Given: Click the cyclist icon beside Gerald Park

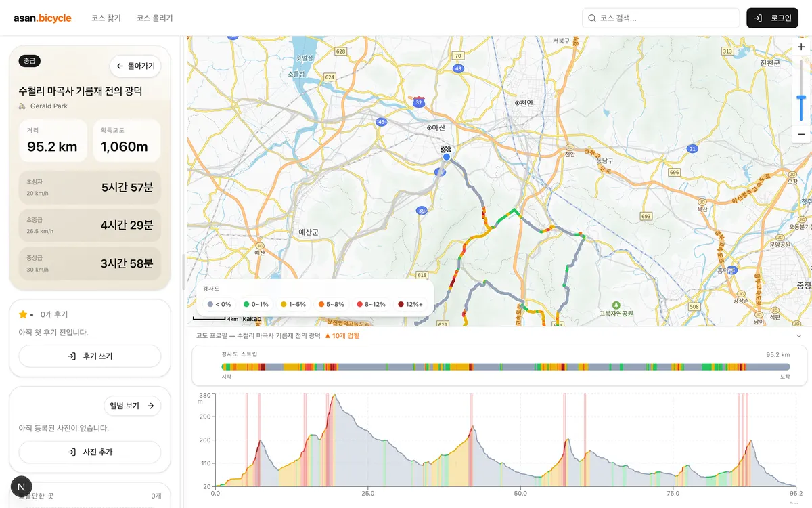Looking at the screenshot, I should pos(22,106).
